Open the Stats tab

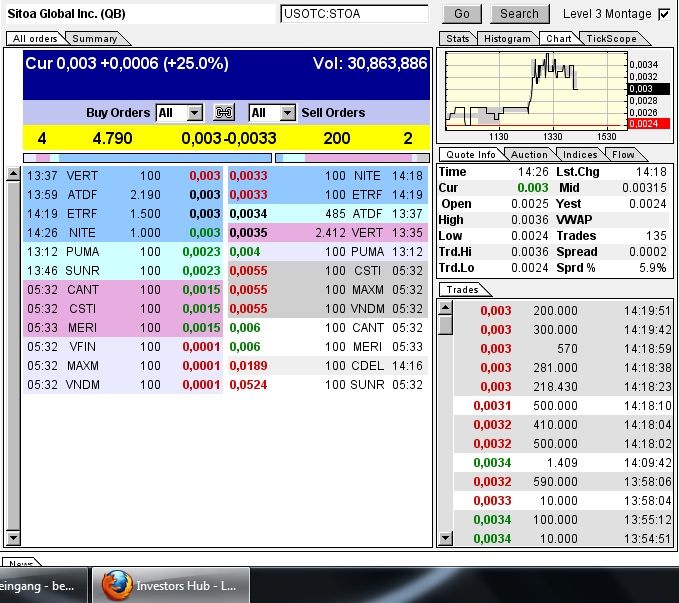(458, 38)
